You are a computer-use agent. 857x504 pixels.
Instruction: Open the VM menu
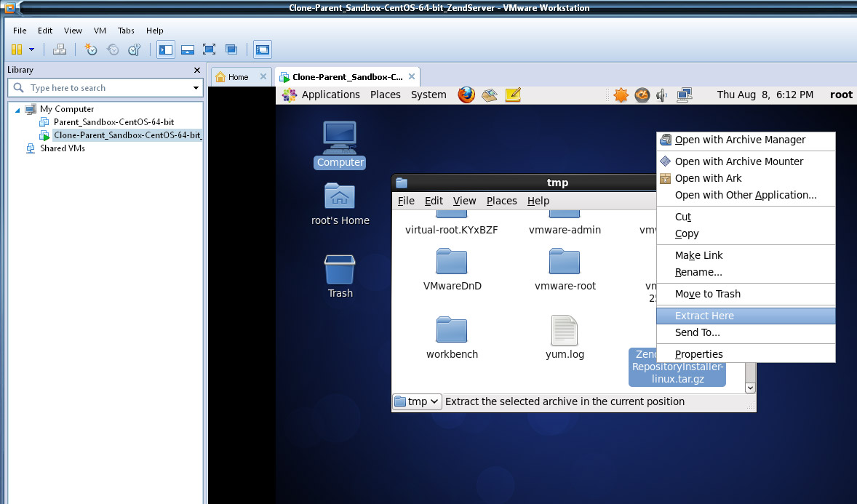click(100, 31)
